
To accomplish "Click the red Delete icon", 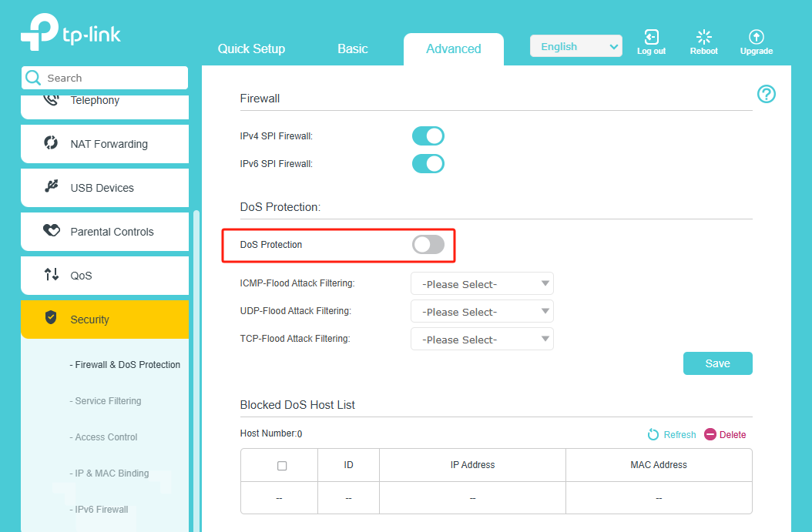I will coord(710,435).
